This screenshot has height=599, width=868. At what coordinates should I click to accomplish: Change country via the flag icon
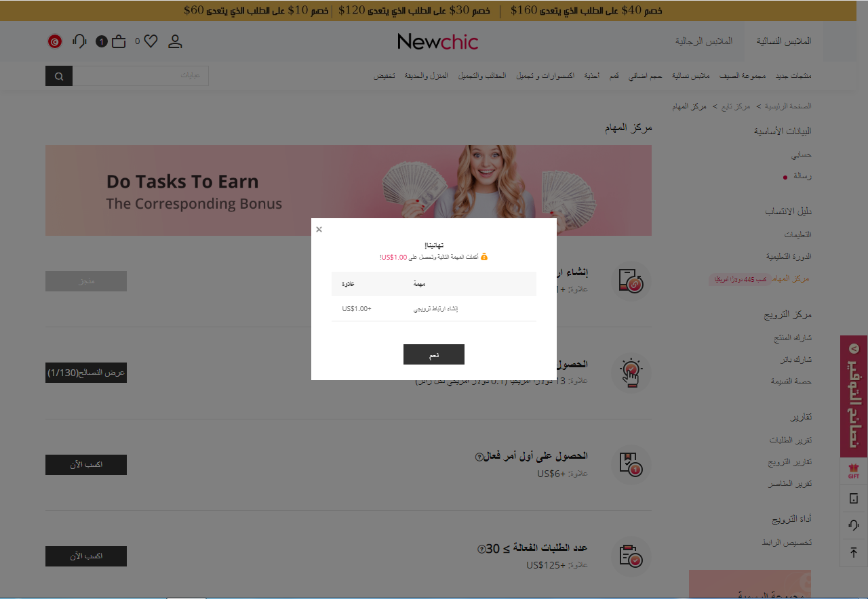tap(55, 41)
